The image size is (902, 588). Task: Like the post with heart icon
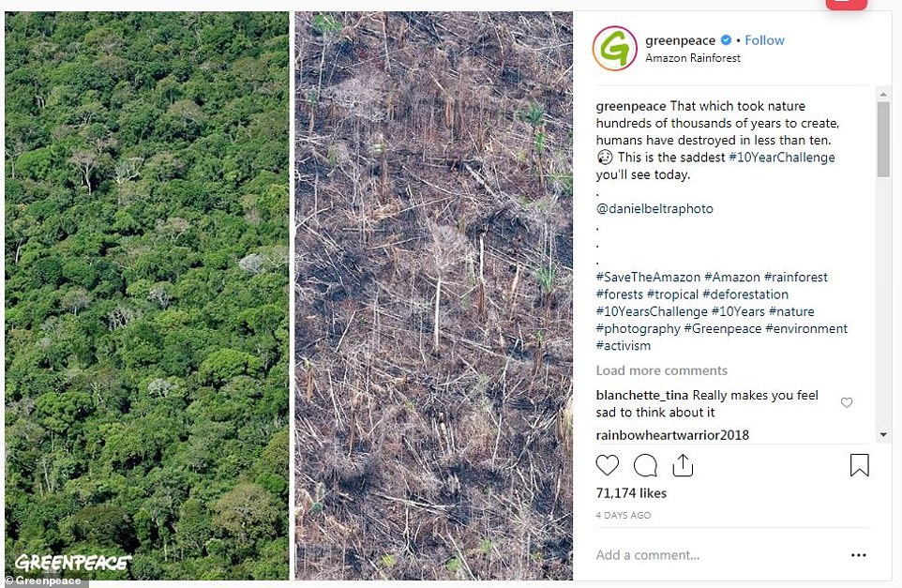point(608,465)
